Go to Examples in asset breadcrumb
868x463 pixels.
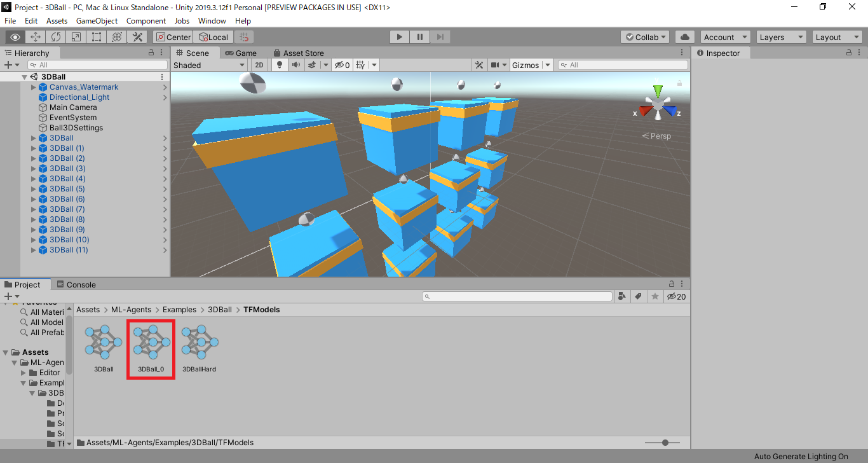pos(179,310)
